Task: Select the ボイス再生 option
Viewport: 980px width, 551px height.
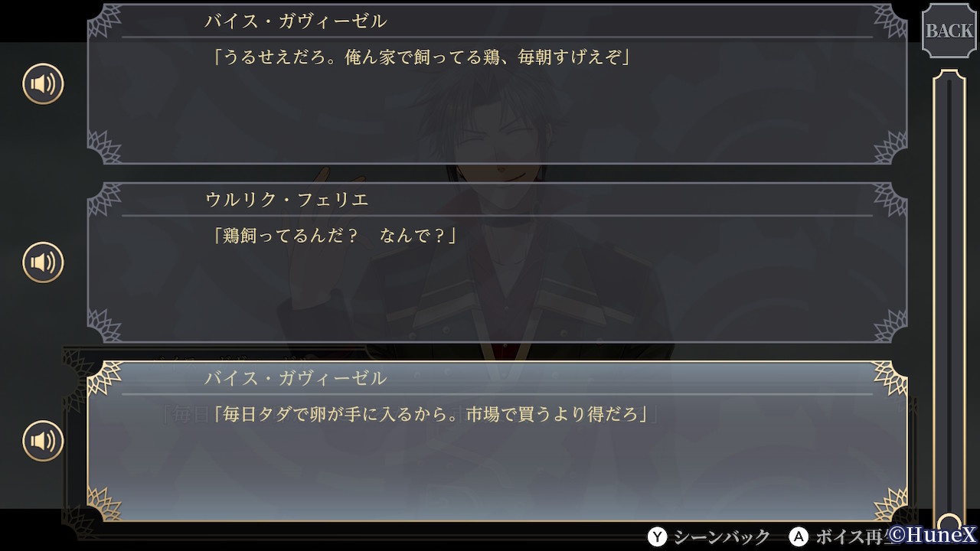Action: pos(851,536)
